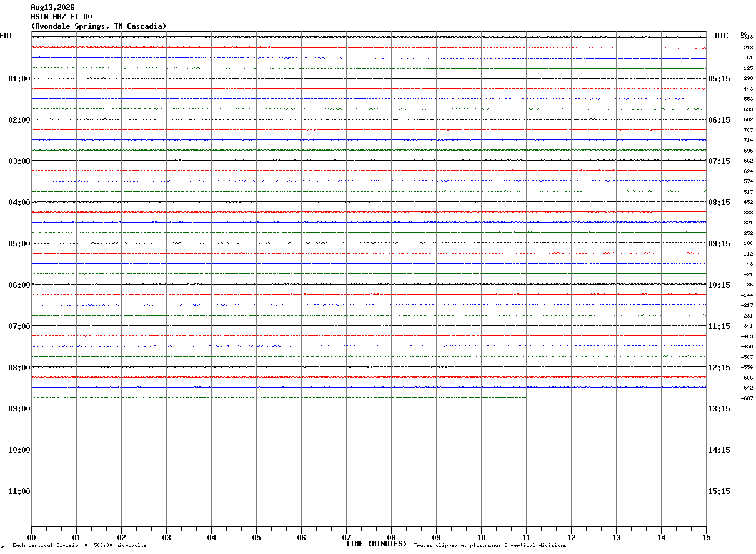Click the 04:00 EDT hour label
Image resolution: width=756 pixels, height=554 pixels.
[x=19, y=202]
